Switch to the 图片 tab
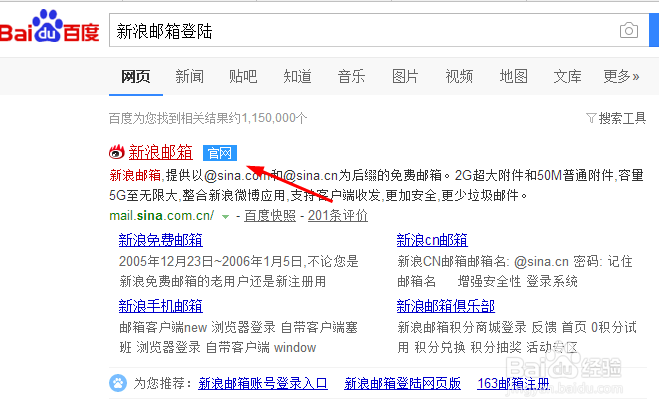The height and width of the screenshot is (411, 659). (x=405, y=76)
